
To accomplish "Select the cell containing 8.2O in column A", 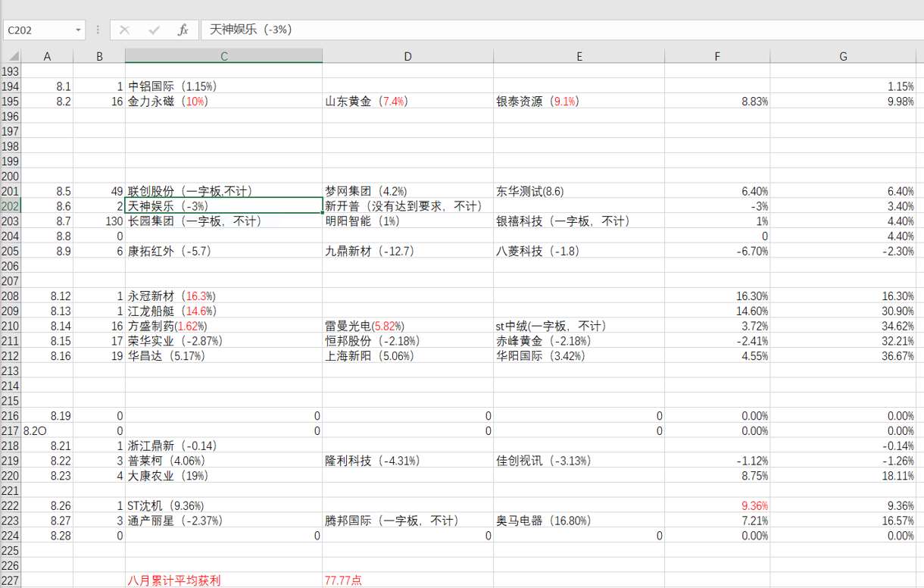I will coord(47,430).
